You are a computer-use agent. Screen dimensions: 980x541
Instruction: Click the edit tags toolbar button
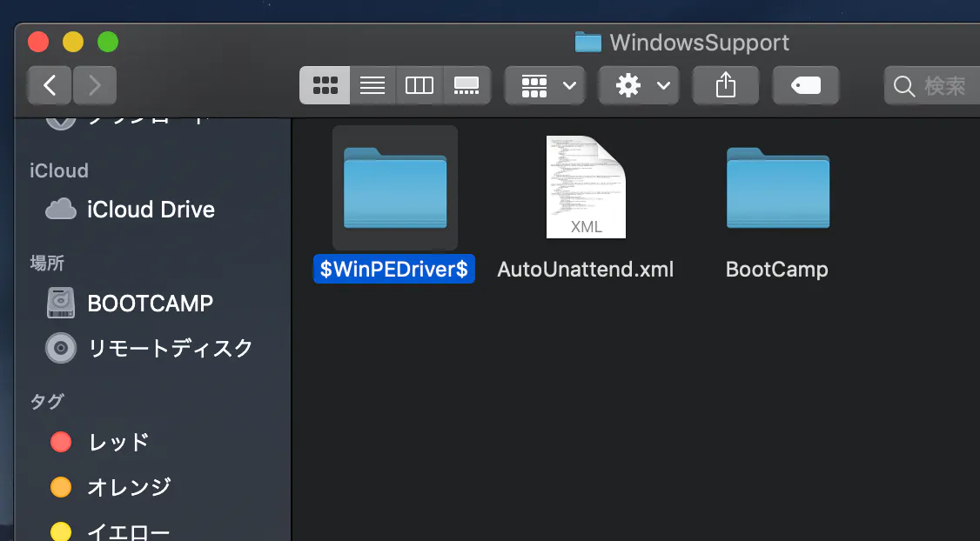tap(806, 85)
